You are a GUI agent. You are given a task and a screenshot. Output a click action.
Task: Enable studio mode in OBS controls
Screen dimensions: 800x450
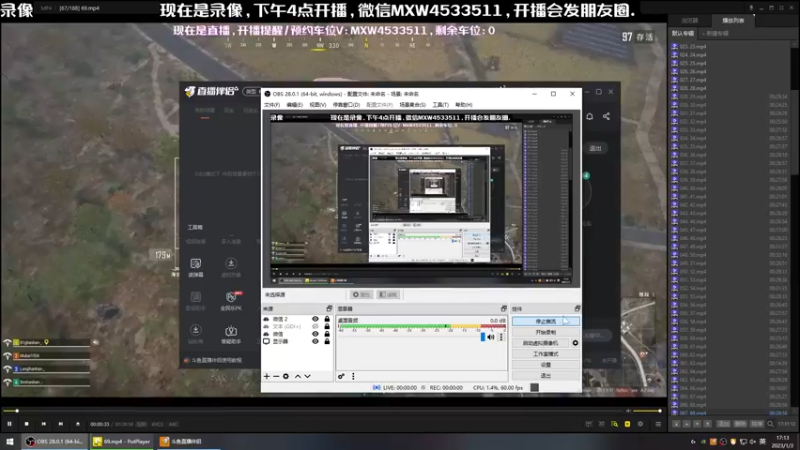coord(545,354)
